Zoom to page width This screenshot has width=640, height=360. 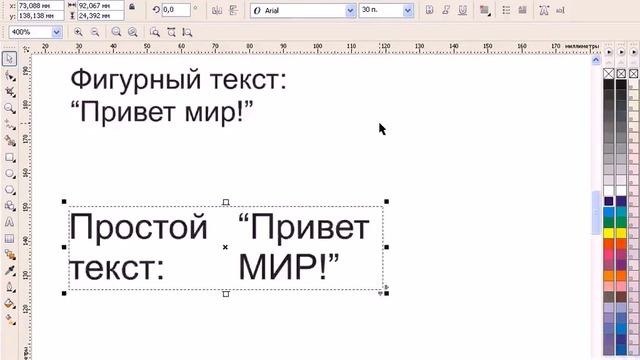click(x=171, y=32)
